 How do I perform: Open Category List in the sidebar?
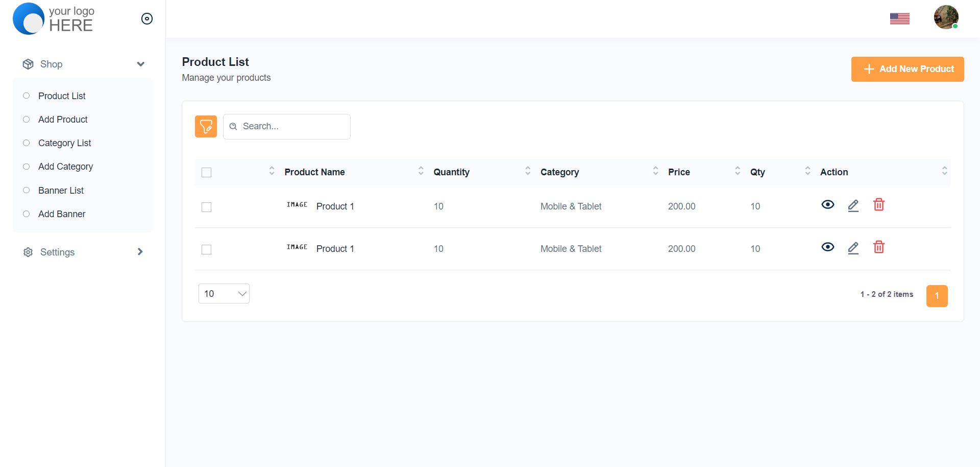point(64,143)
